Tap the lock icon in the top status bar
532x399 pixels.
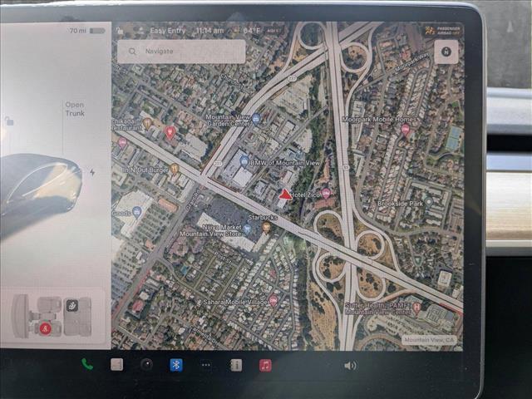click(x=120, y=31)
